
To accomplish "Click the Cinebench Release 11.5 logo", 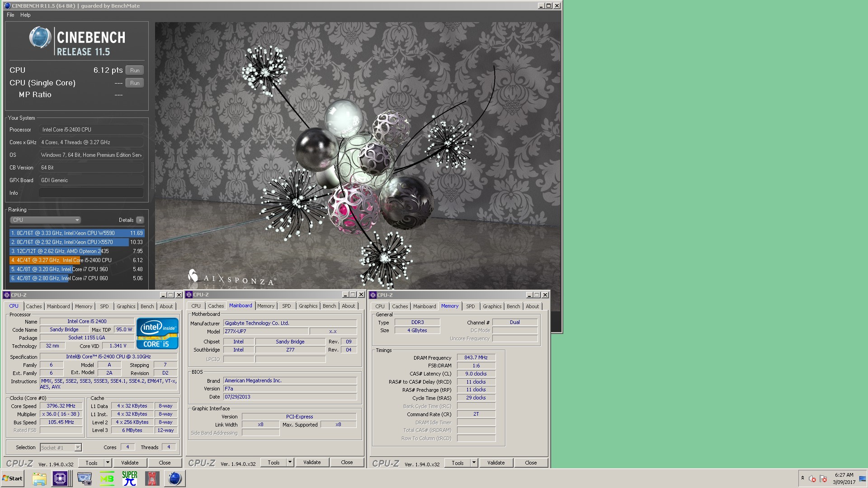I will pyautogui.click(x=77, y=41).
